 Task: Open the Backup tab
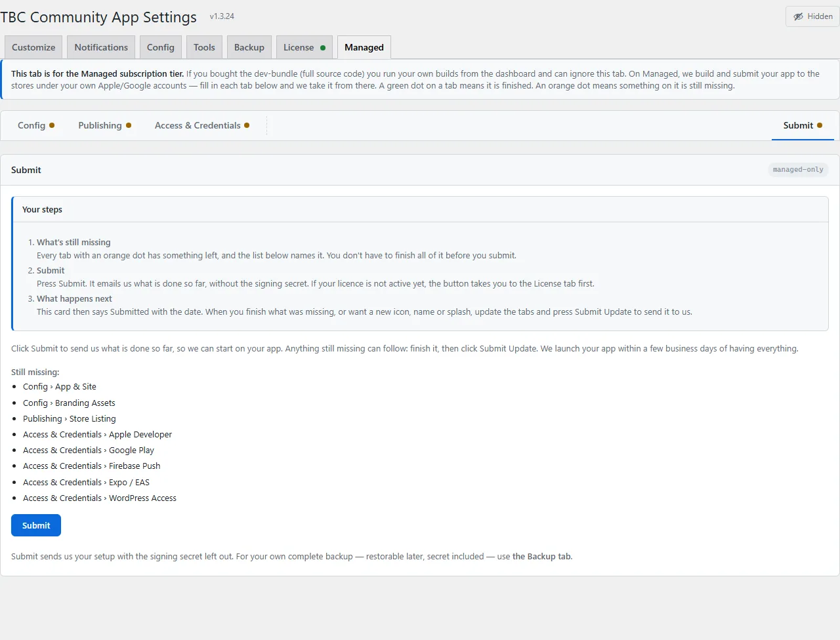[x=249, y=47]
